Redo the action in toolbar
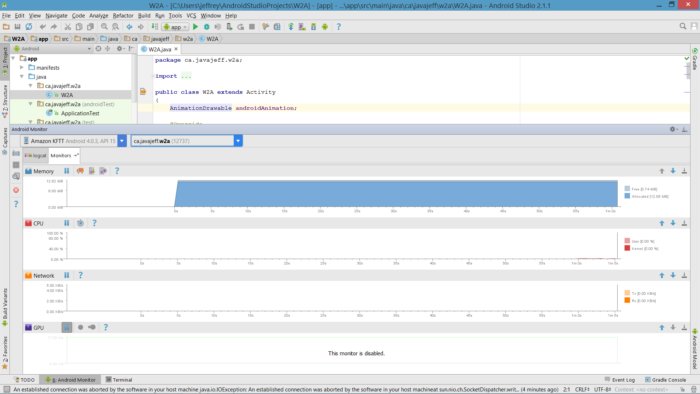700x394 pixels. tap(54, 27)
